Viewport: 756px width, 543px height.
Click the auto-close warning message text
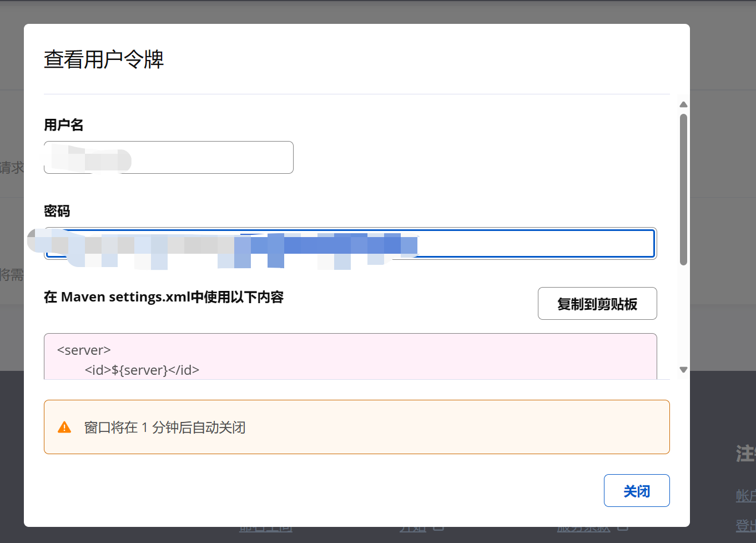[165, 428]
